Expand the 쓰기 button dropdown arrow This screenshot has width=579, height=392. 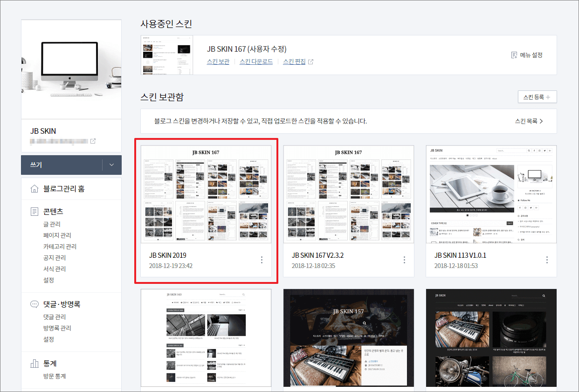[x=111, y=165]
